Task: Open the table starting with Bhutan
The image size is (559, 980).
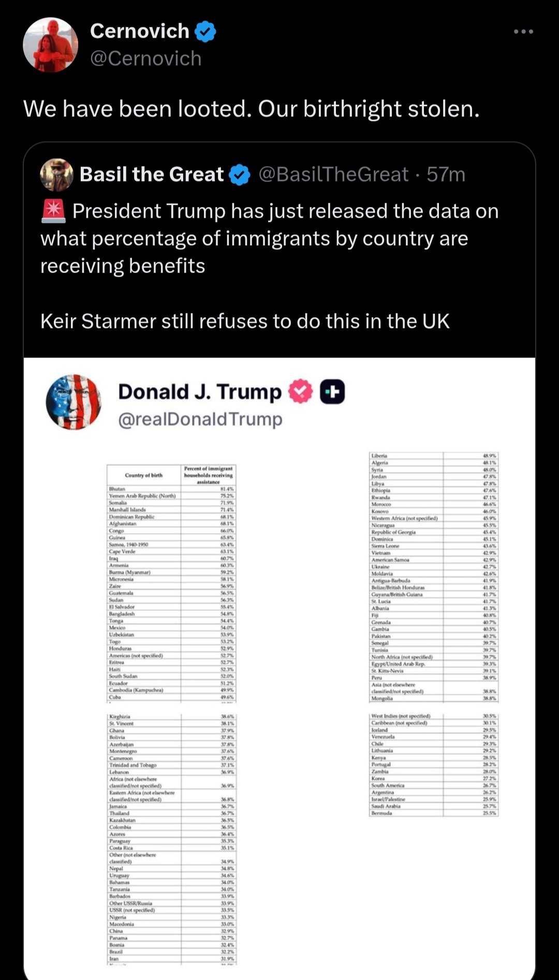Action: point(171,583)
